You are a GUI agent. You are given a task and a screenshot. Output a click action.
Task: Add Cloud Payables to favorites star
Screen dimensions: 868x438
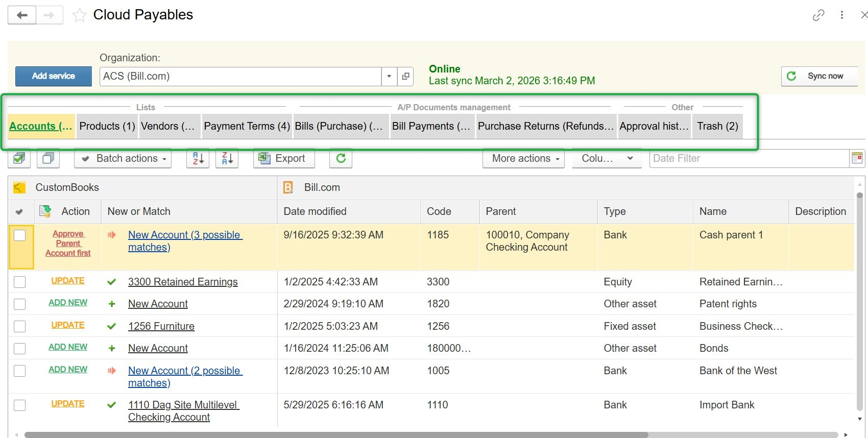[x=79, y=15]
